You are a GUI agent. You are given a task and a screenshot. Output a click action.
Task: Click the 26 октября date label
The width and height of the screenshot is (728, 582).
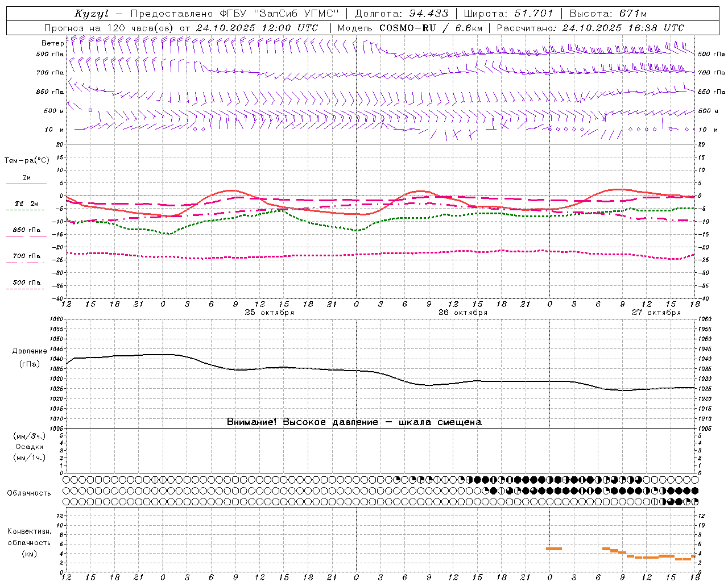tap(463, 313)
